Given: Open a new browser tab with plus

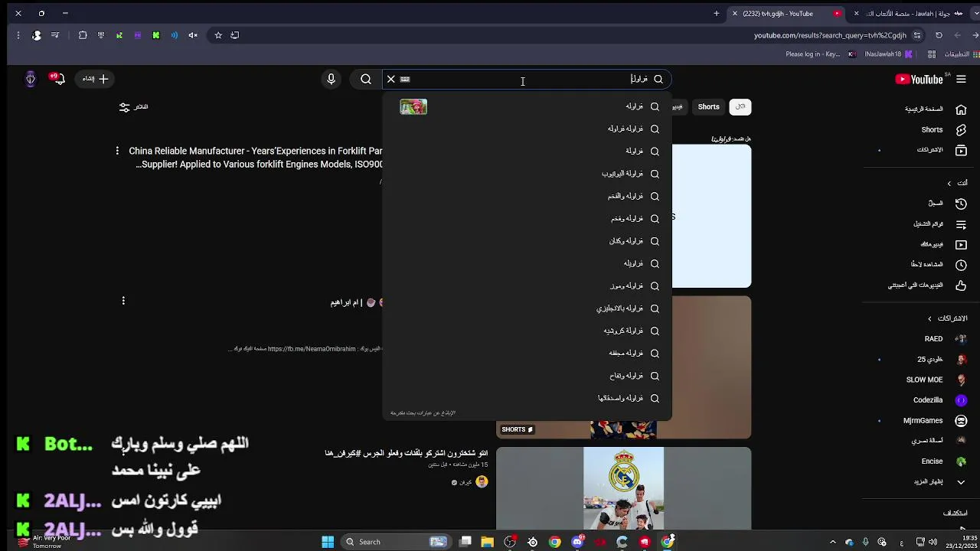Looking at the screenshot, I should (x=717, y=13).
